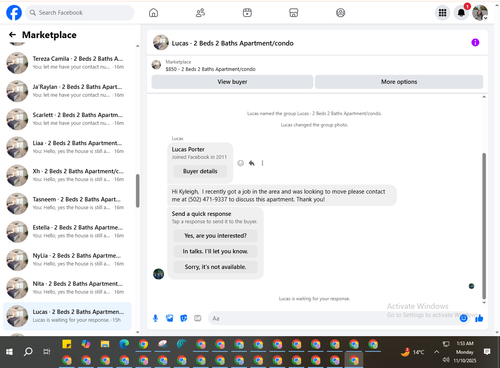Open Sticky Notes from taskbar
The image size is (500, 368).
(67, 344)
